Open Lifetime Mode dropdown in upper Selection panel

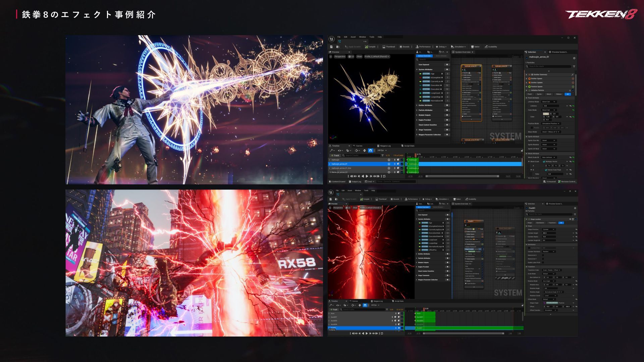pyautogui.click(x=549, y=102)
